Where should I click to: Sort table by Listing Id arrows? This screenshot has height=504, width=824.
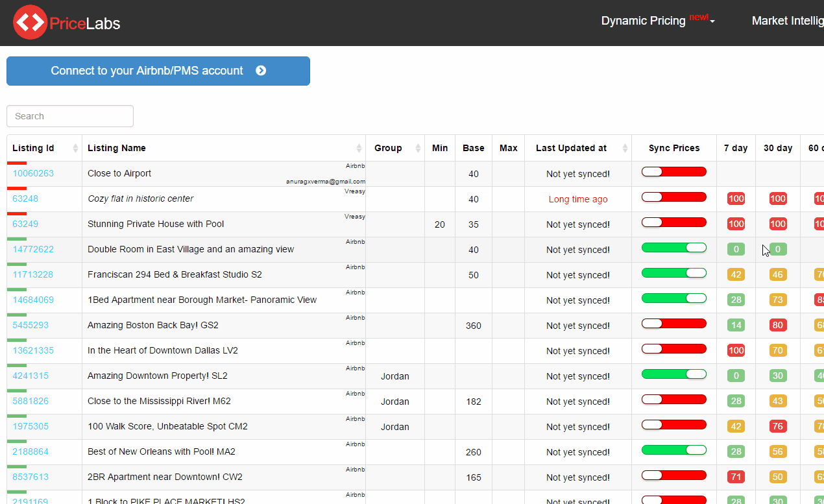[76, 148]
